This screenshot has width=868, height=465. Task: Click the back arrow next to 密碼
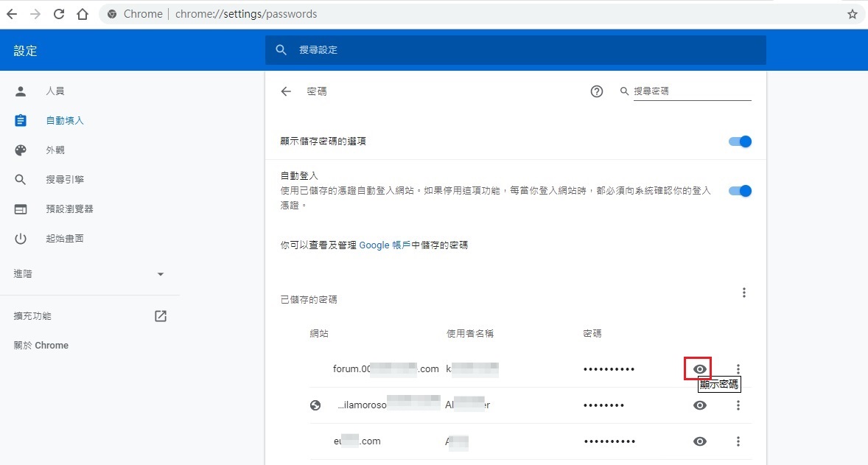(x=286, y=91)
